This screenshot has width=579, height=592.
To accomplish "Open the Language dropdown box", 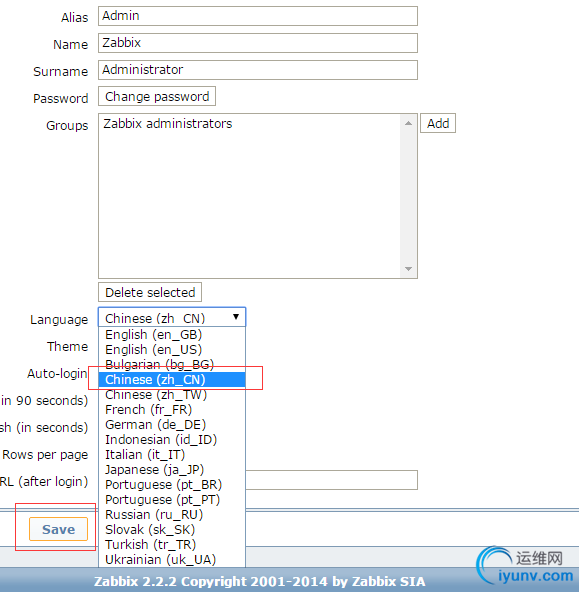I will click(172, 317).
